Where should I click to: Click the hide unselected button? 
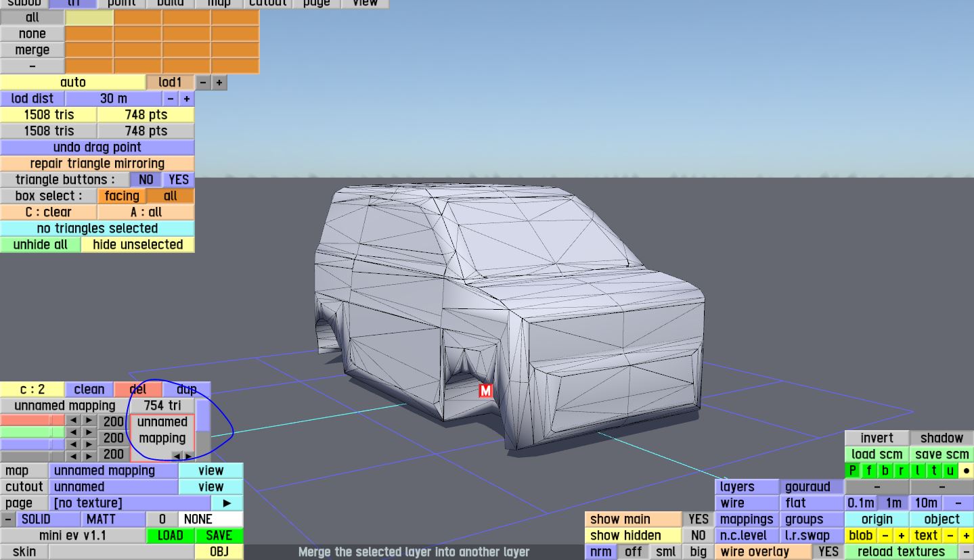coord(138,245)
